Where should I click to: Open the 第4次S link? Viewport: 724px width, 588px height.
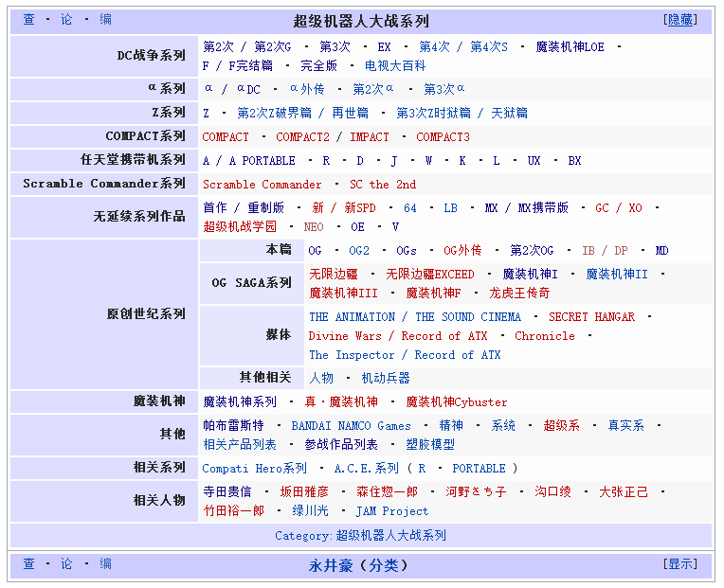[489, 47]
